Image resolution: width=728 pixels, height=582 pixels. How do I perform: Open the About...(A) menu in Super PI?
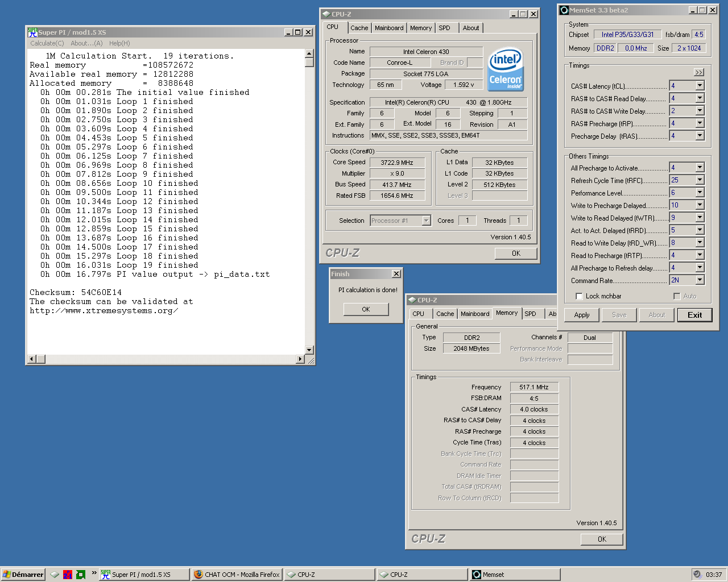tap(86, 43)
